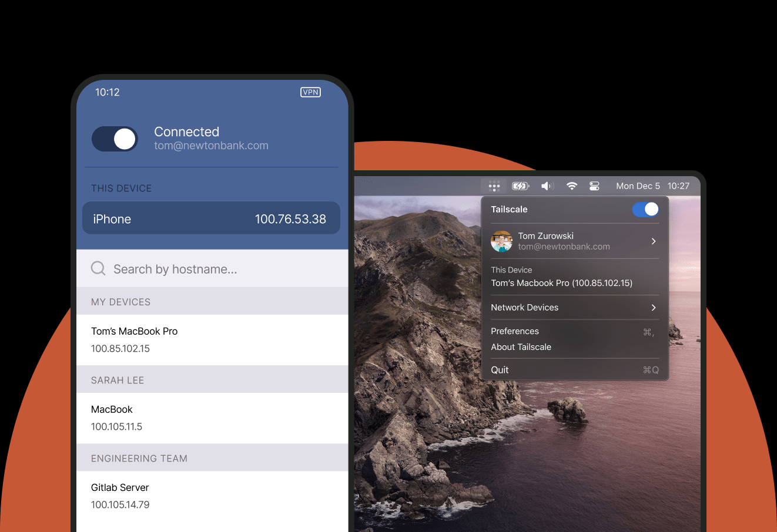Tap the Gitlab Server device row
This screenshot has width=777, height=532.
[x=212, y=496]
